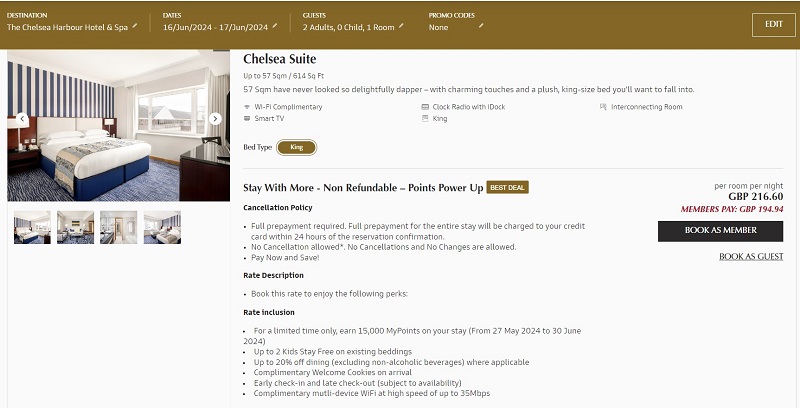This screenshot has height=408, width=800.
Task: Show previous room photo with left arrow
Action: tap(22, 119)
